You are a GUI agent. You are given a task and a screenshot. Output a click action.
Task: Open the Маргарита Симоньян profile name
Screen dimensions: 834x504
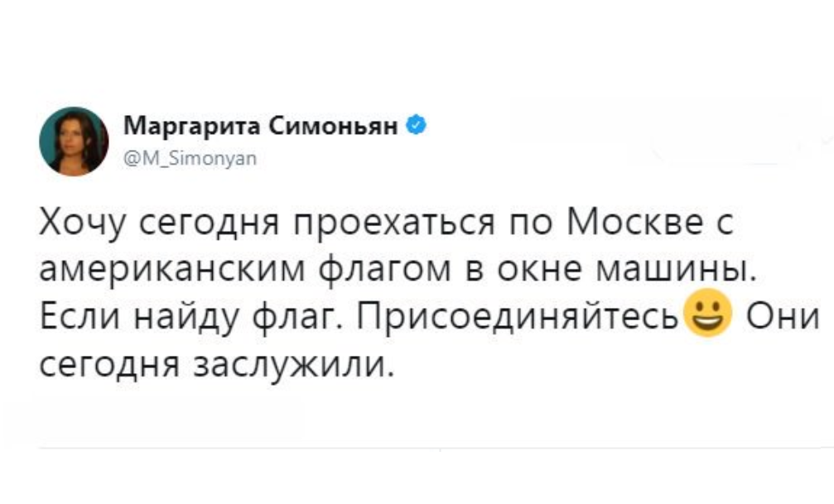tap(263, 126)
